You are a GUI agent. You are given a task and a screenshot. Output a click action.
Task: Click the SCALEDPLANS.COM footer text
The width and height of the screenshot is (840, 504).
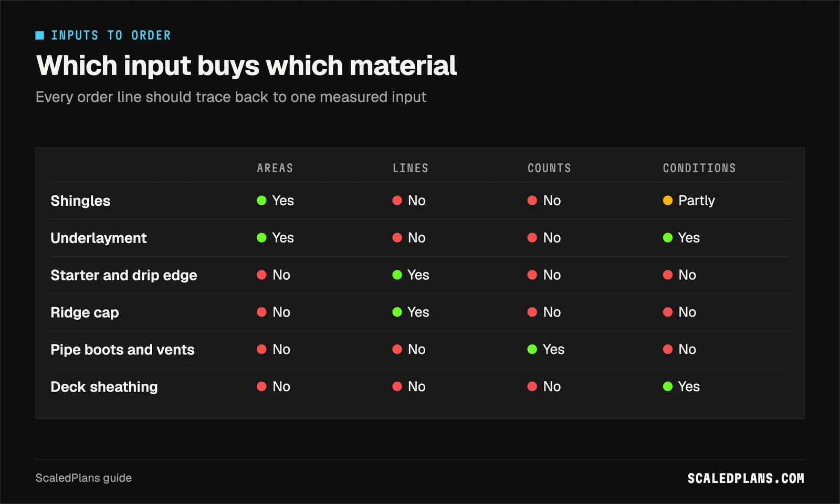pos(746,478)
